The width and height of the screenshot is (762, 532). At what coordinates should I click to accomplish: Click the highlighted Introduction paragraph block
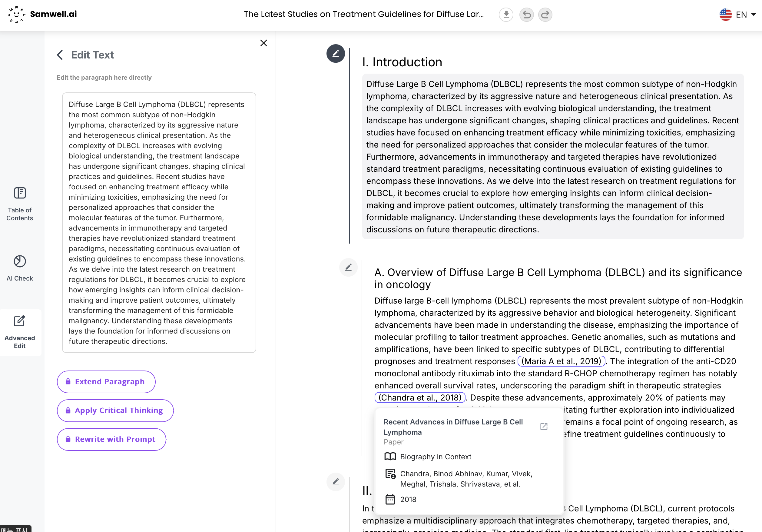coord(553,157)
